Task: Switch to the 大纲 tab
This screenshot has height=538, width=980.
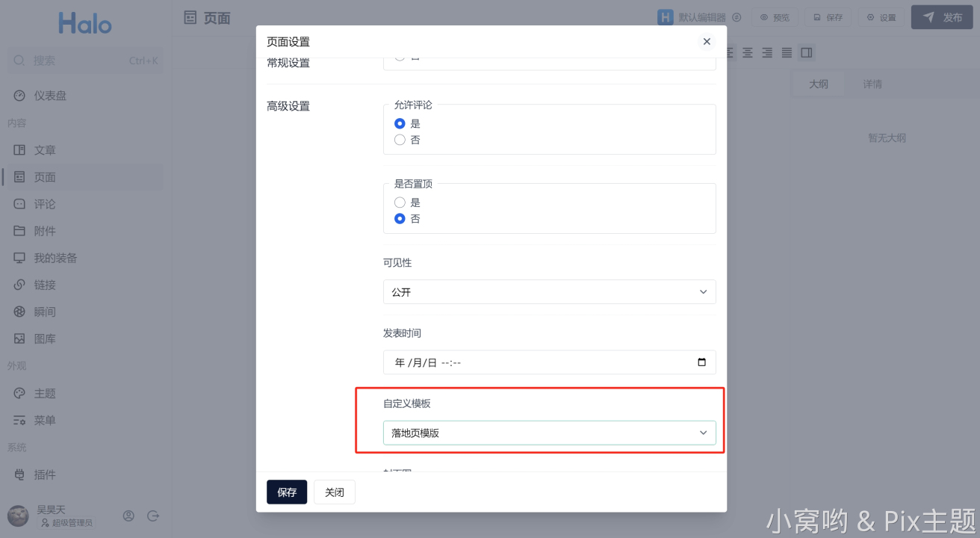Action: coord(819,84)
